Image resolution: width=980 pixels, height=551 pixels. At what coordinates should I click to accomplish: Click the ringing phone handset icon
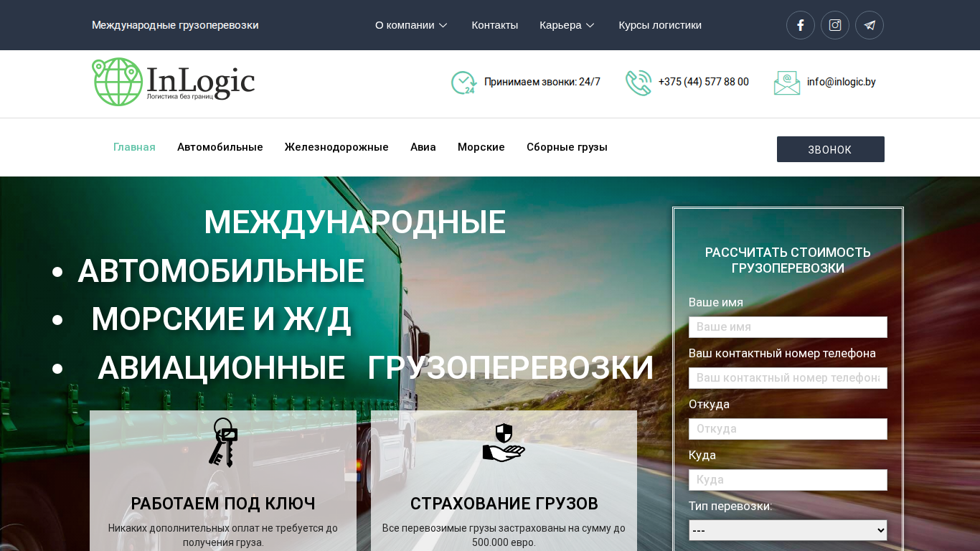639,83
